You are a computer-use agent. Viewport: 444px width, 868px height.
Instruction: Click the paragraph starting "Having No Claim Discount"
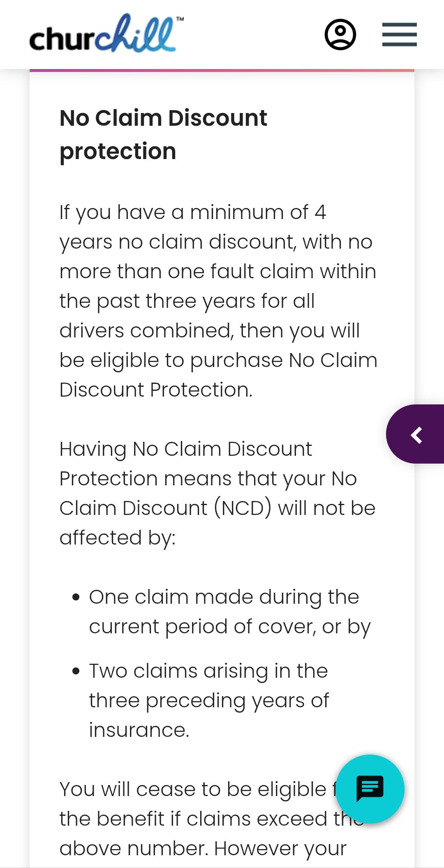pyautogui.click(x=217, y=493)
